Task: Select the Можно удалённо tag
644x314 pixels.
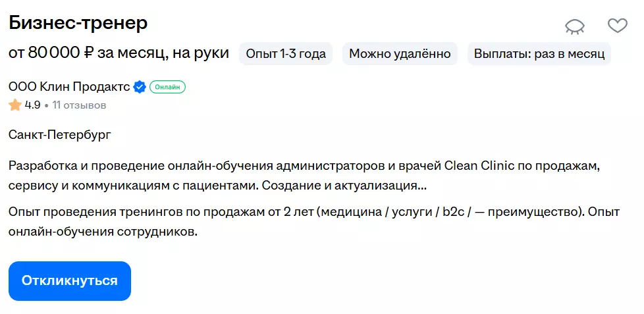Action: click(400, 54)
